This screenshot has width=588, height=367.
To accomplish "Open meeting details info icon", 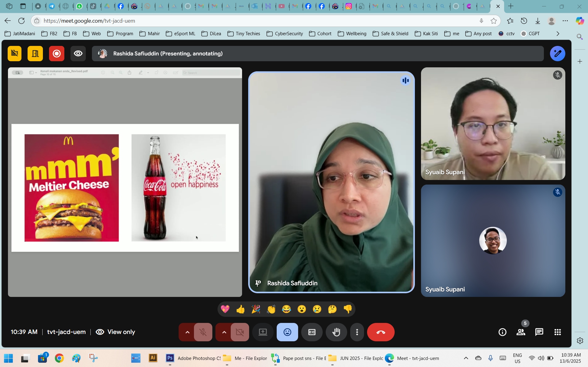I will (502, 332).
